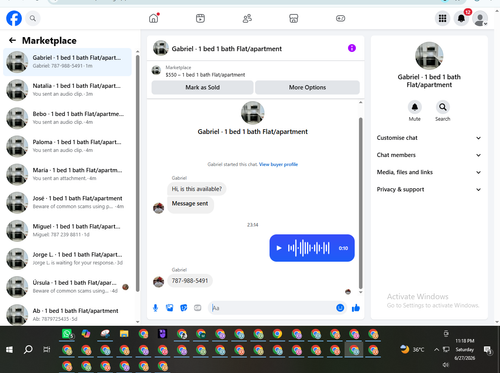Open the Bebo conversation
This screenshot has height=373, width=500.
click(x=67, y=118)
